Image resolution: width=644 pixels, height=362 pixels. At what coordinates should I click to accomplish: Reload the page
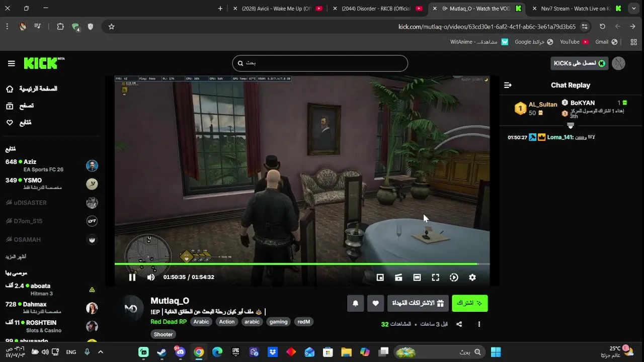click(x=602, y=27)
